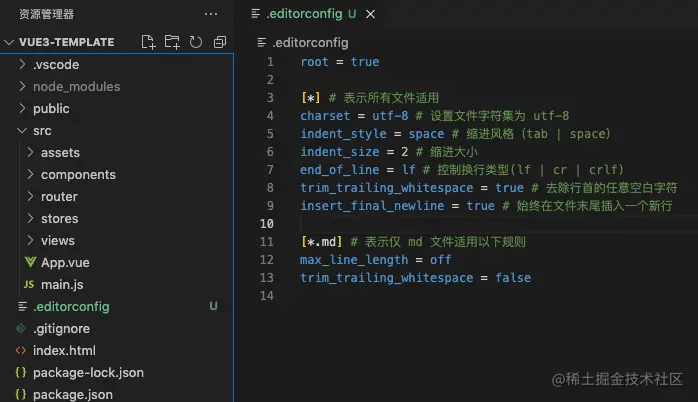
Task: Click the 'false' value on line 13
Action: (513, 278)
